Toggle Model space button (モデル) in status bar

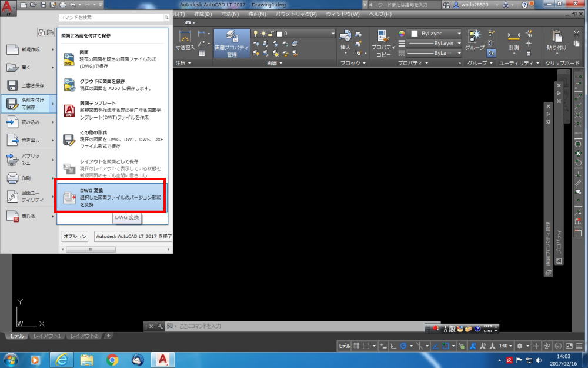tap(344, 346)
